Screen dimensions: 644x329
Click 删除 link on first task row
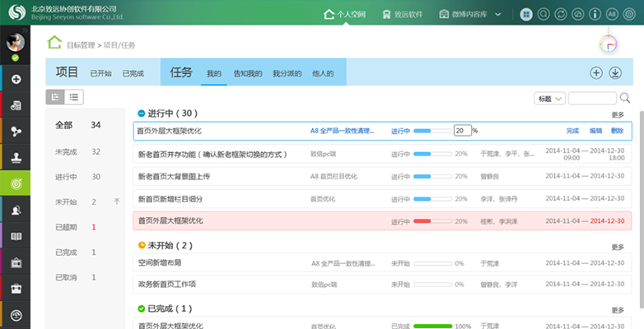point(617,131)
